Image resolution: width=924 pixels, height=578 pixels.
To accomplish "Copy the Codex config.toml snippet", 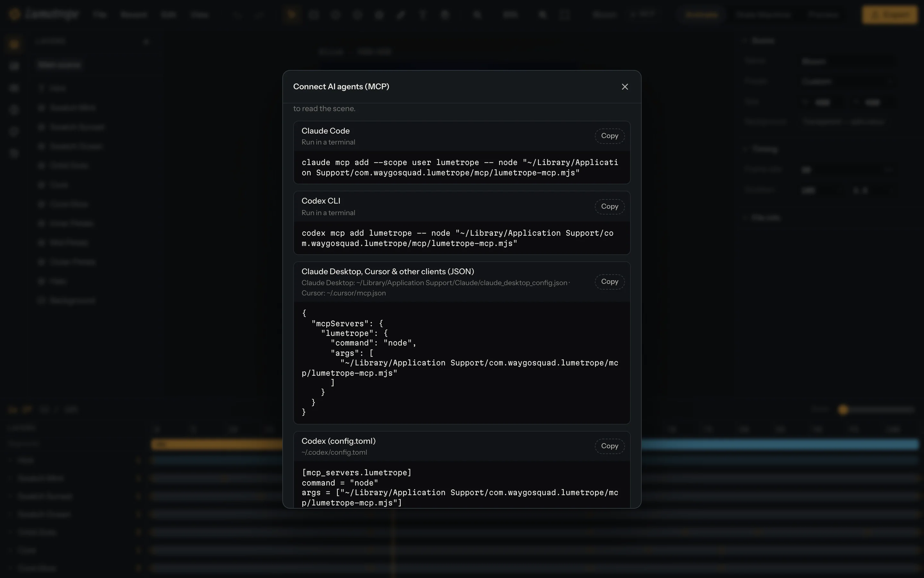I will 609,446.
